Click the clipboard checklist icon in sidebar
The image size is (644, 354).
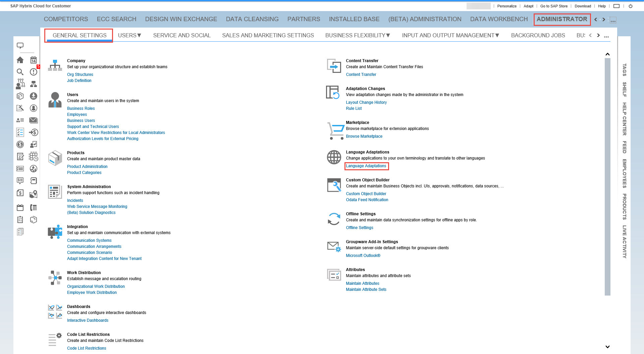[20, 220]
